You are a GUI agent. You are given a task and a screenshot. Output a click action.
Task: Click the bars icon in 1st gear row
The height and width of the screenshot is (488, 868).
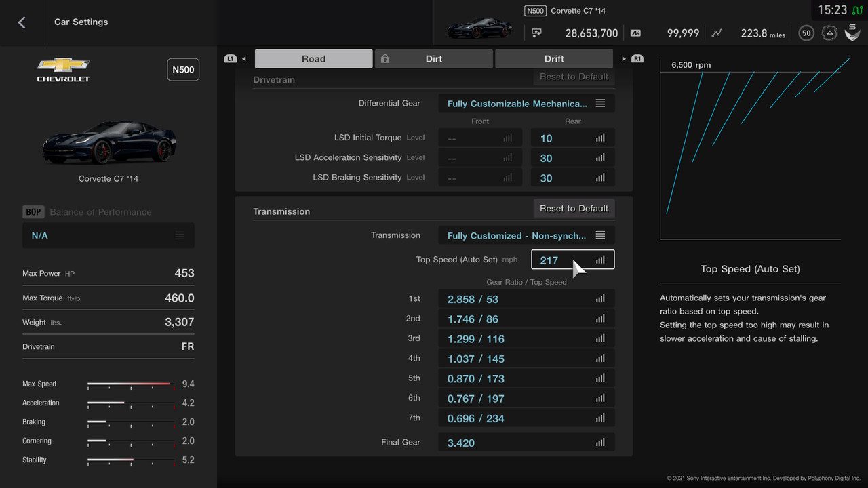(x=600, y=299)
